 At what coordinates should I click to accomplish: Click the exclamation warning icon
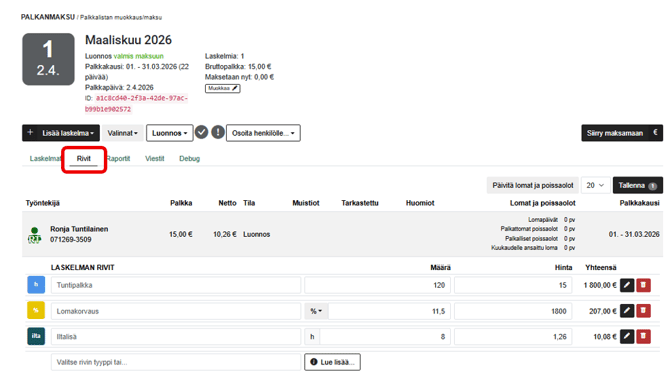coord(218,133)
